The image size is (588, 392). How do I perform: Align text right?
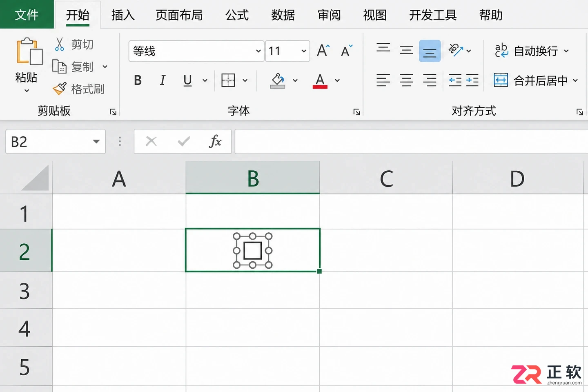tap(430, 80)
